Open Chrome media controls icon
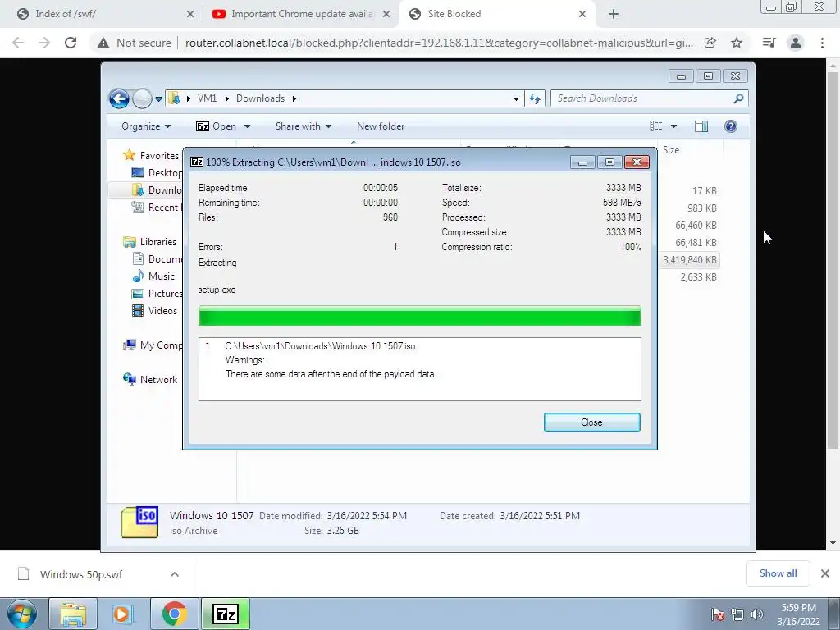 pos(769,43)
